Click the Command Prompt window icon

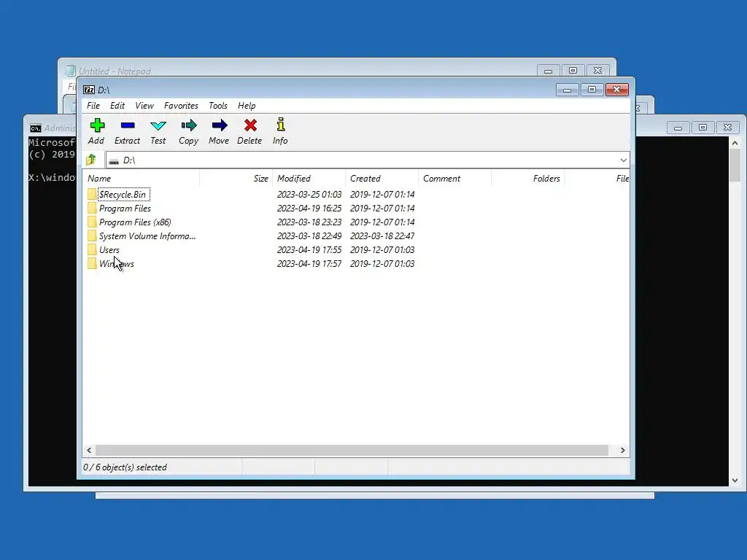click(x=36, y=128)
